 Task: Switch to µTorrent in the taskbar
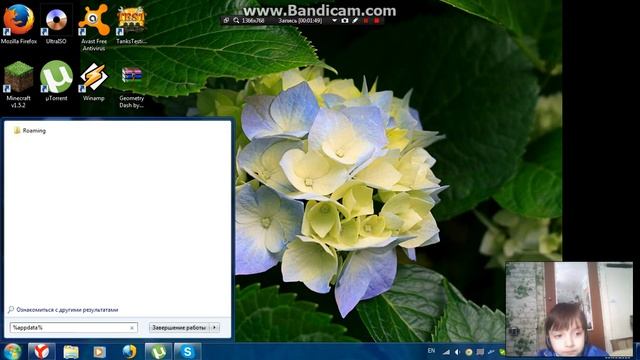tap(158, 351)
